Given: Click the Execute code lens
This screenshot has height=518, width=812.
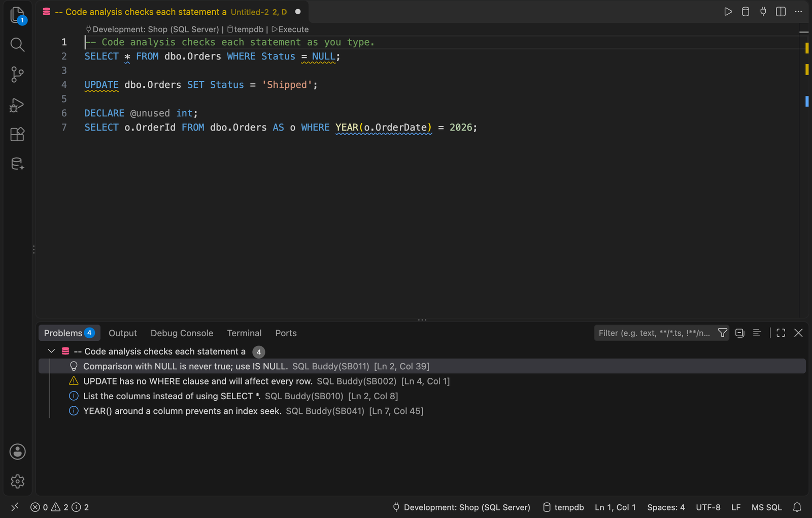Looking at the screenshot, I should (290, 29).
